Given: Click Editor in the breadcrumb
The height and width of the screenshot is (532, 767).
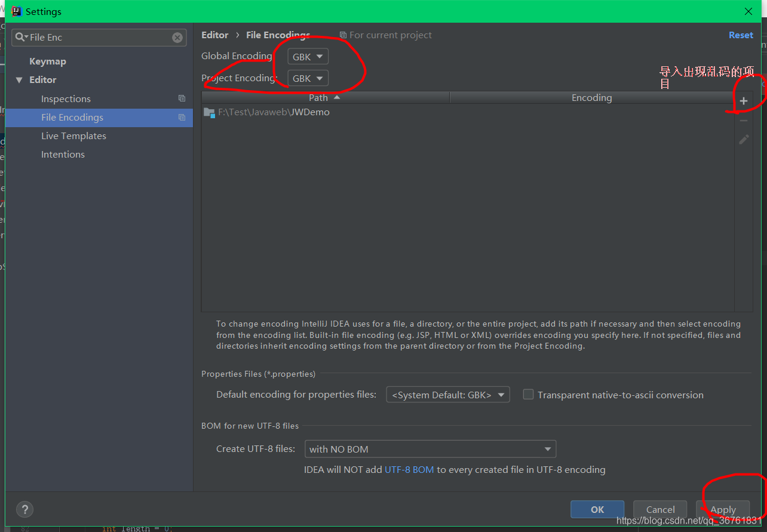Looking at the screenshot, I should point(215,35).
